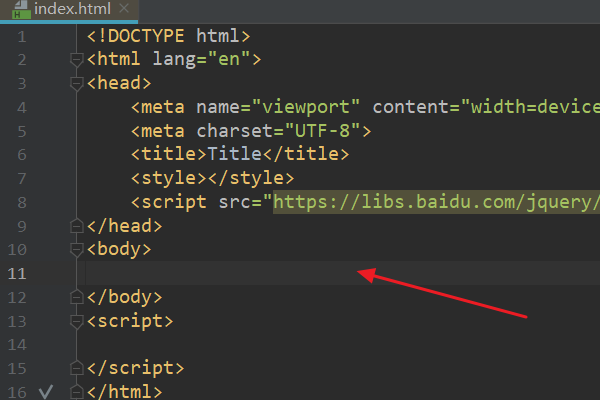Toggle fold marker at closing body tag
The image size is (600, 400).
pyautogui.click(x=77, y=297)
